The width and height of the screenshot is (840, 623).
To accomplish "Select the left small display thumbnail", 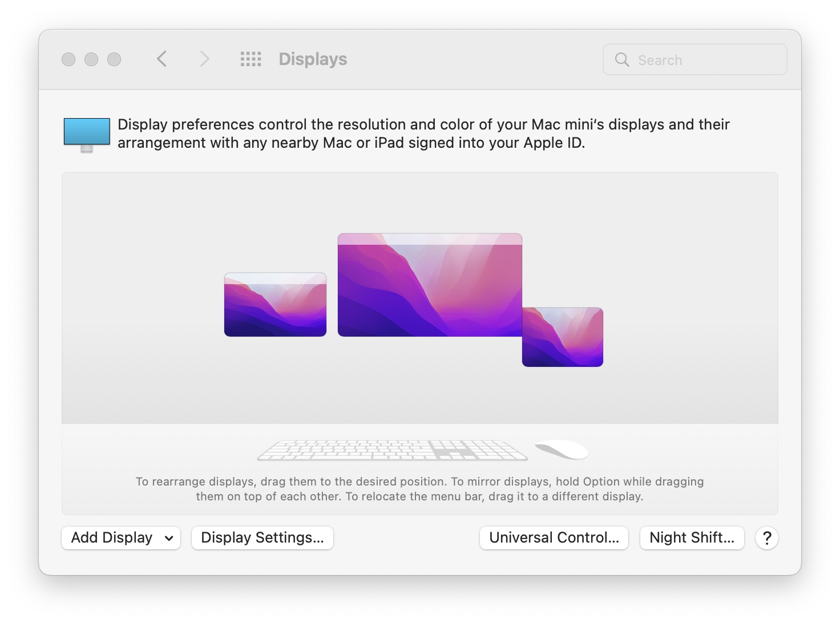I will (275, 305).
